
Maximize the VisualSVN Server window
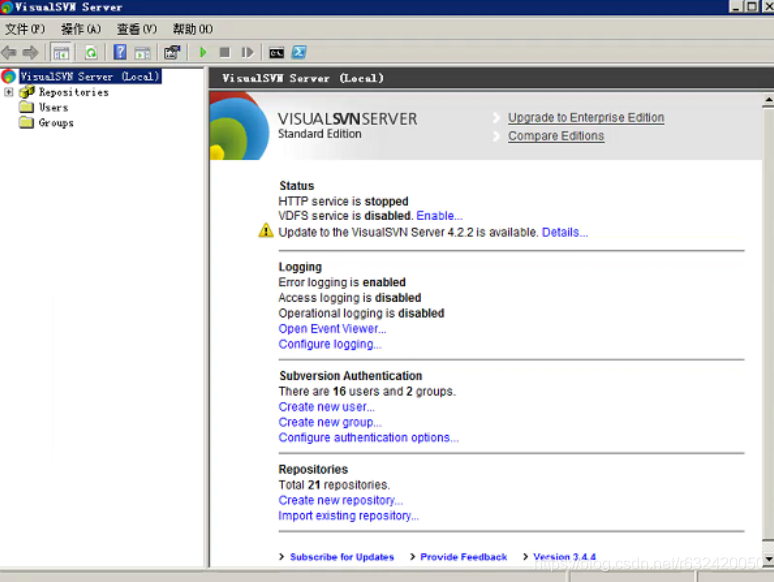coord(752,6)
